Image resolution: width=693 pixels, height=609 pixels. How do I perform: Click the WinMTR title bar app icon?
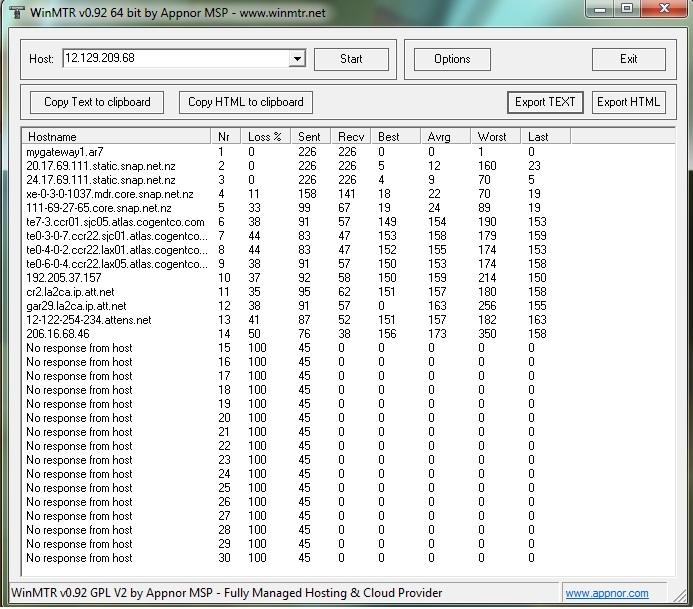click(17, 12)
